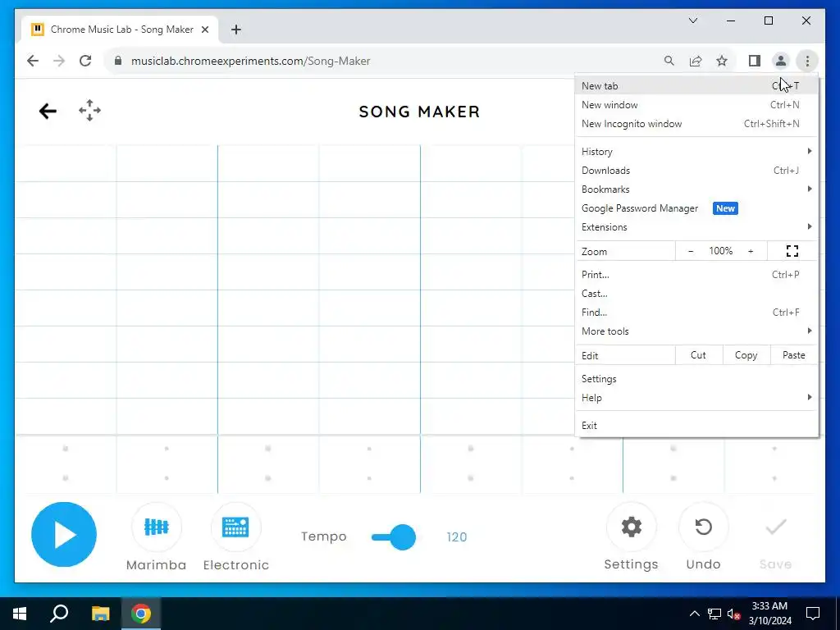Decrease zoom with minus button
The image size is (840, 630).
click(691, 251)
